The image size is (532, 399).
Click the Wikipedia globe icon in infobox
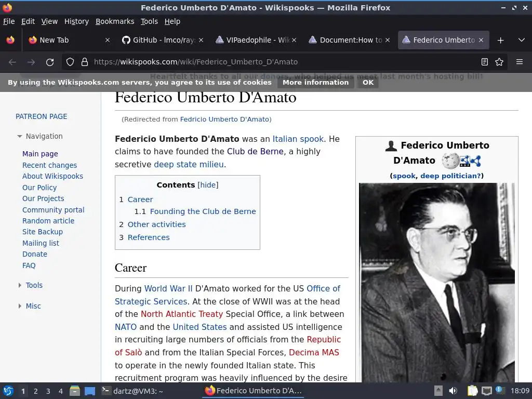coord(450,161)
